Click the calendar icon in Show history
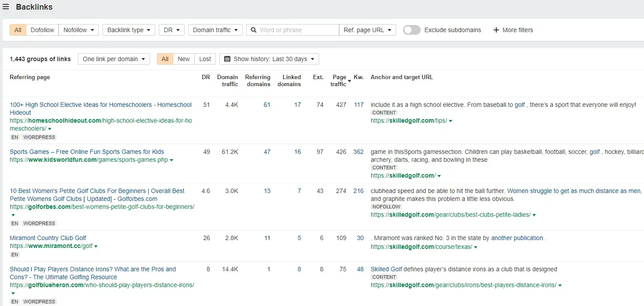Screen dimensions: 644x306 click(x=227, y=59)
